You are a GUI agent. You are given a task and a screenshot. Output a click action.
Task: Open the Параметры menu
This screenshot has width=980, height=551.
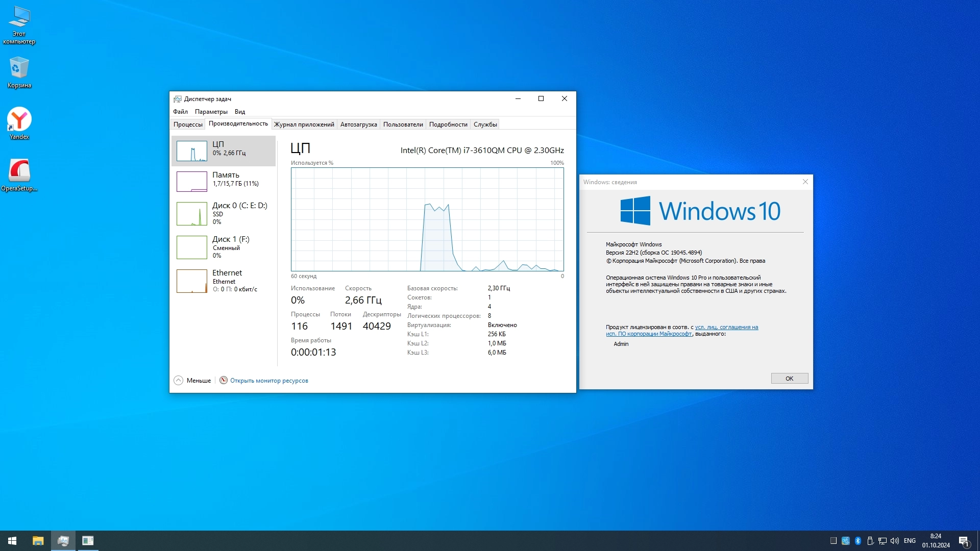coord(211,112)
